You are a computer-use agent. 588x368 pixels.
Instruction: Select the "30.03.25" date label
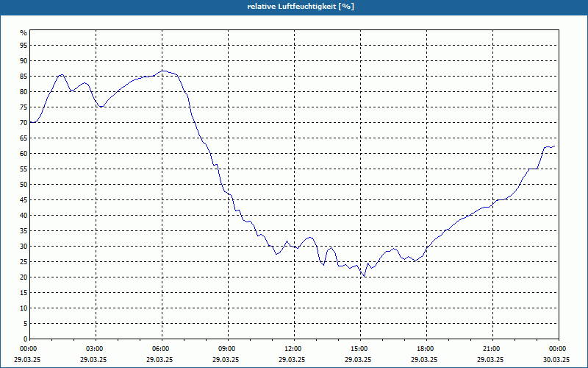pyautogui.click(x=556, y=359)
